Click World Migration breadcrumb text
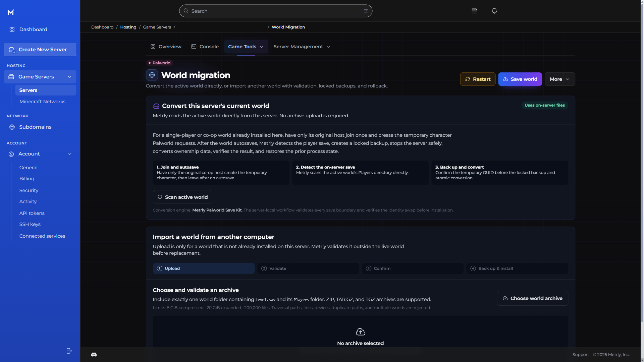 click(288, 27)
